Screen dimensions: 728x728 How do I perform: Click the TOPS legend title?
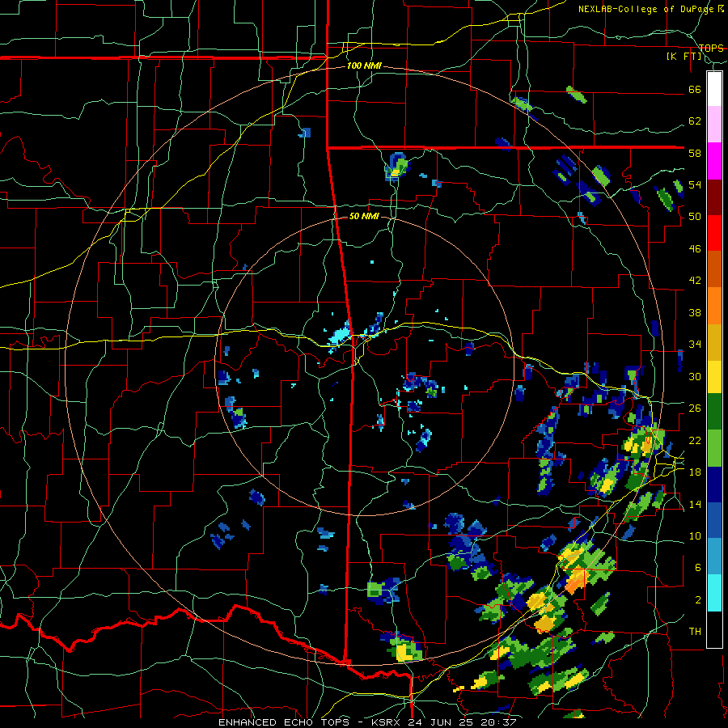click(x=711, y=48)
